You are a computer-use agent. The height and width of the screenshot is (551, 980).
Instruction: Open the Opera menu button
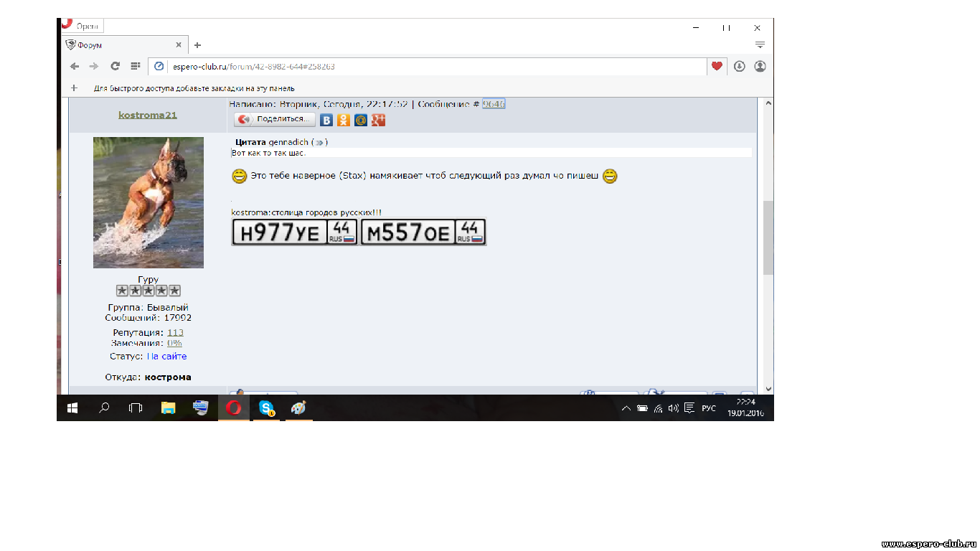click(x=83, y=26)
